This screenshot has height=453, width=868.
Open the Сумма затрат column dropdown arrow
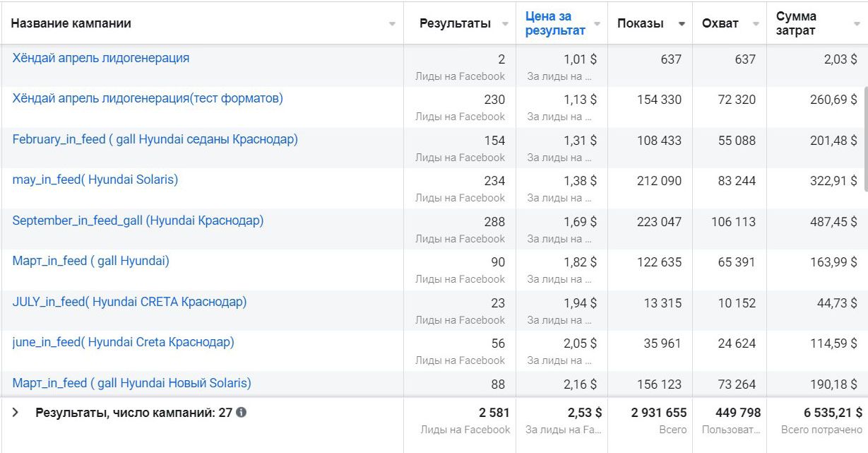857,24
